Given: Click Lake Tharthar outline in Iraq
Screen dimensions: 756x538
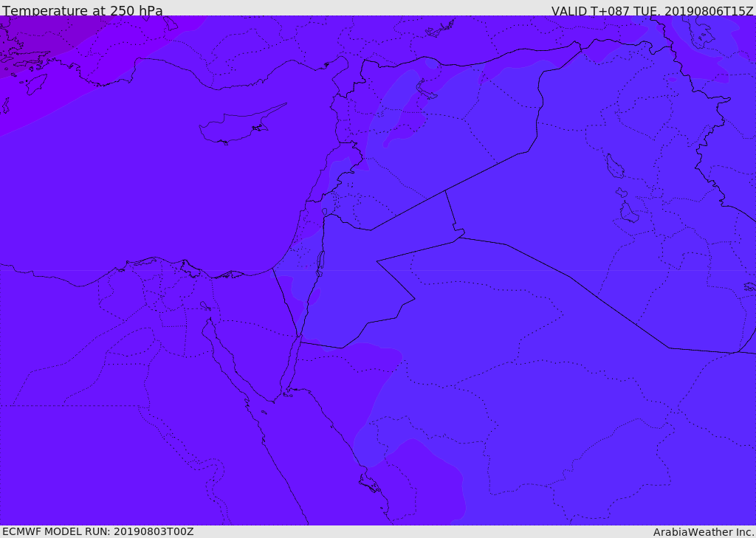Looking at the screenshot, I should pos(615,166).
